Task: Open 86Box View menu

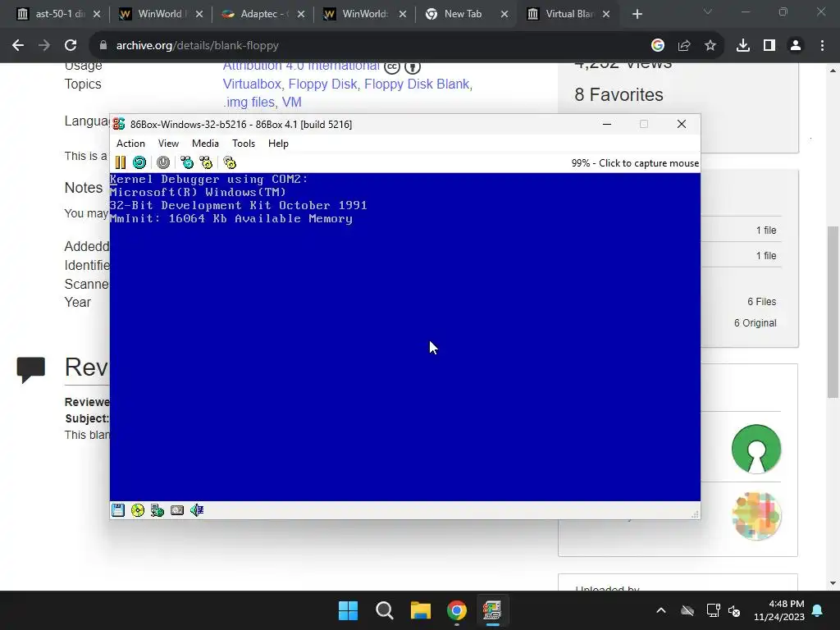Action: 168,144
